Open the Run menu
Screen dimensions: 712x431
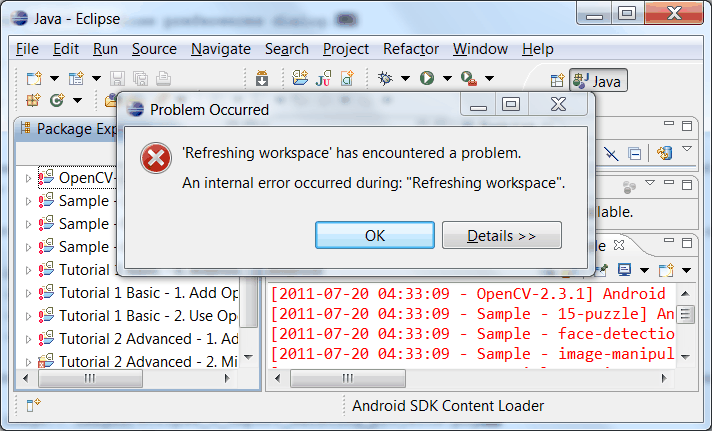coord(105,49)
